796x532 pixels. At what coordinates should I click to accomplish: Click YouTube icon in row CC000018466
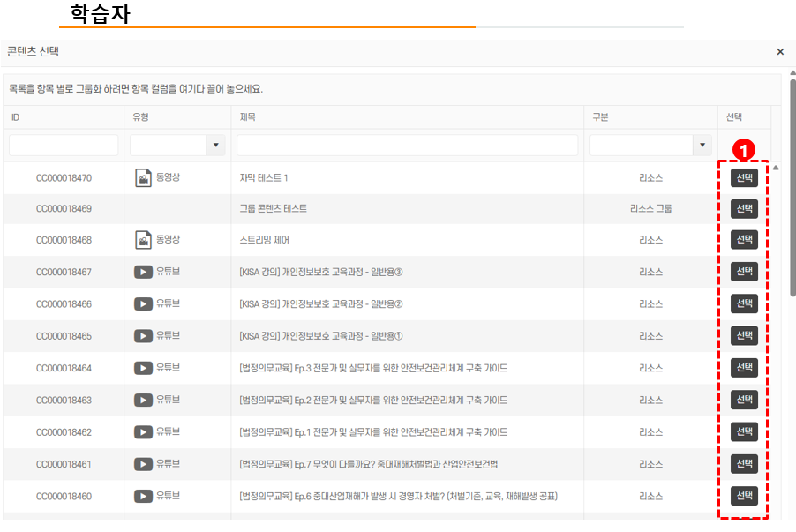(143, 304)
